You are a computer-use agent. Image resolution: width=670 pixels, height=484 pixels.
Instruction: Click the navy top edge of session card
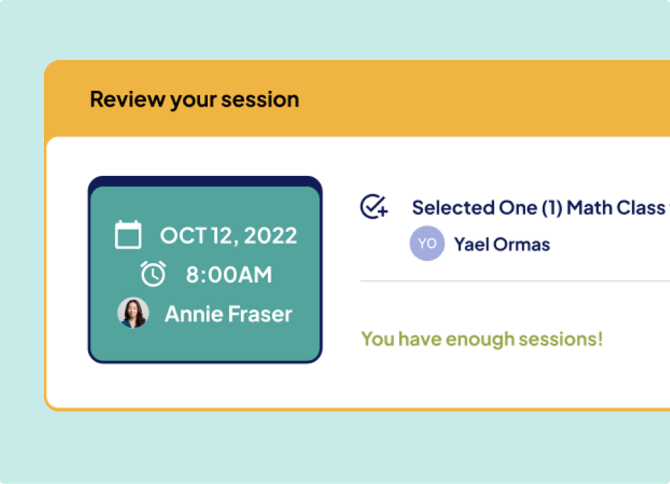[205, 182]
